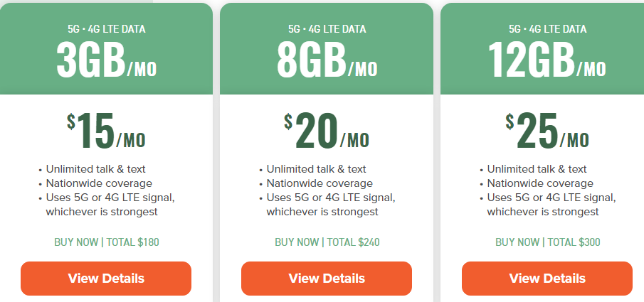Click the TOTAL $300 text

[574, 242]
